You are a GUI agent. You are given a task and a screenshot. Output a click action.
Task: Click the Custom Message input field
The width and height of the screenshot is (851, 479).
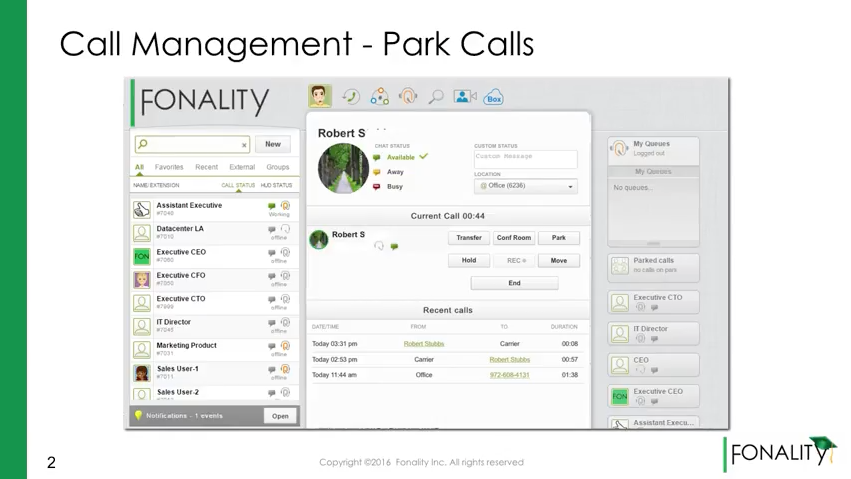pyautogui.click(x=525, y=159)
